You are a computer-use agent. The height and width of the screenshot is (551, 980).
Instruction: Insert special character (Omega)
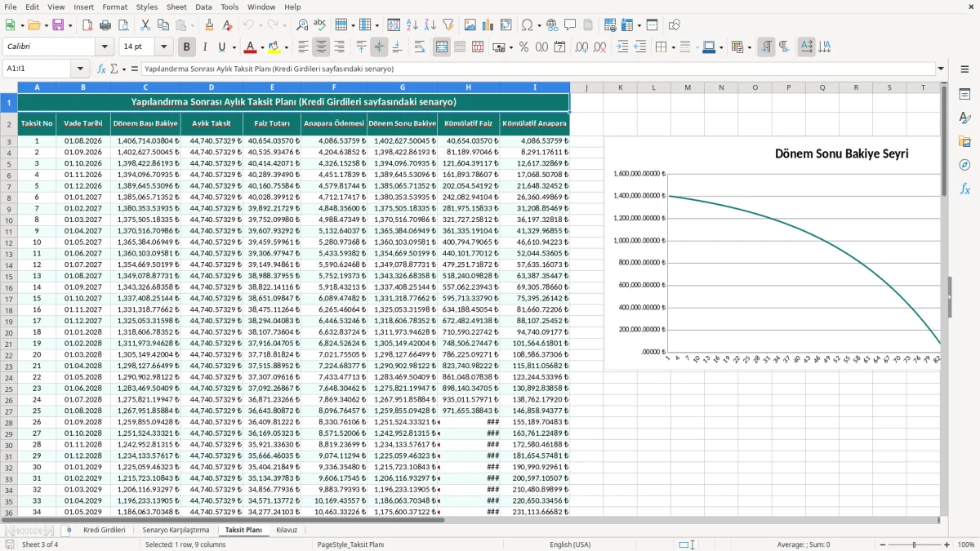(x=527, y=25)
